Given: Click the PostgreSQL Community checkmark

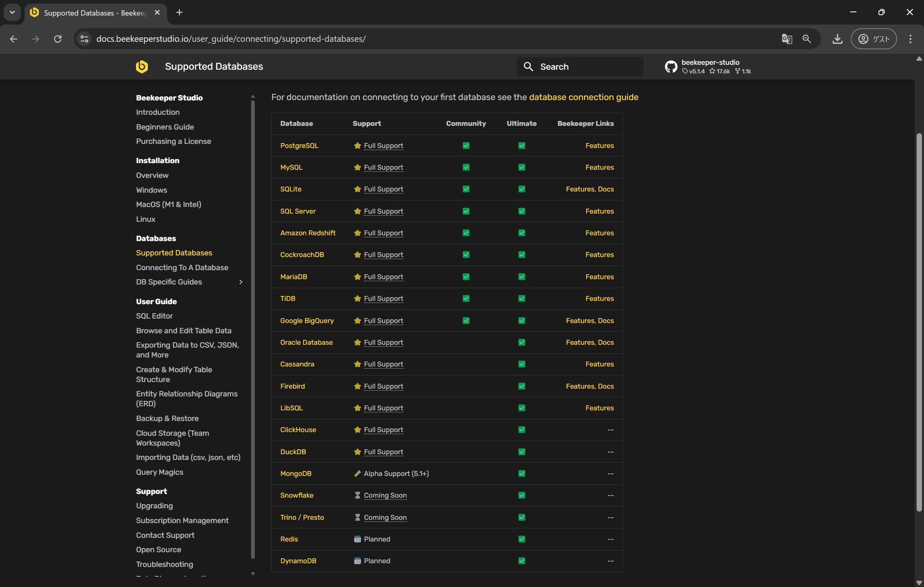Looking at the screenshot, I should coord(466,146).
